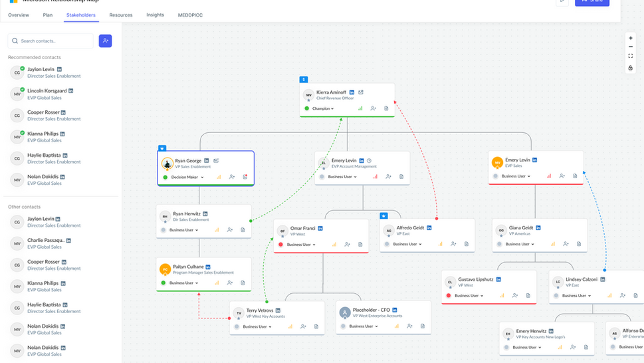Open LinkedIn icon on Placeholder - CFO card
The height and width of the screenshot is (363, 644).
394,310
